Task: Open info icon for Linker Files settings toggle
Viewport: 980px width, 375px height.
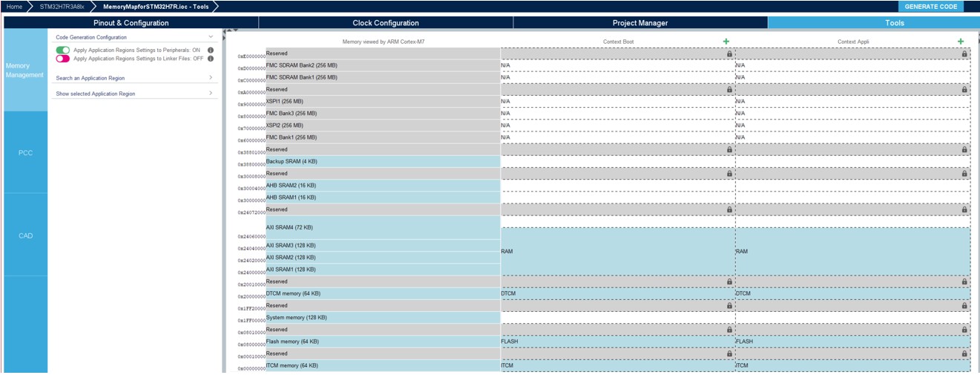Action: (x=211, y=59)
